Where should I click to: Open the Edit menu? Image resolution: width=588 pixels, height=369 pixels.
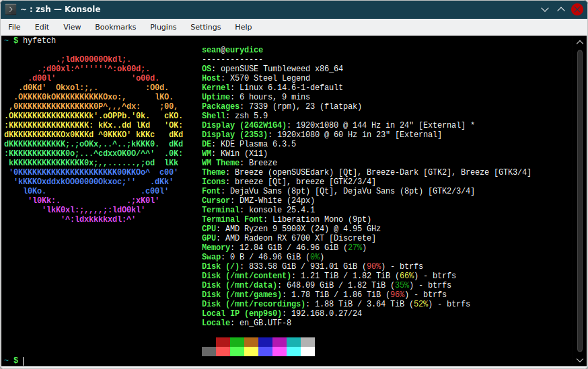pyautogui.click(x=42, y=27)
